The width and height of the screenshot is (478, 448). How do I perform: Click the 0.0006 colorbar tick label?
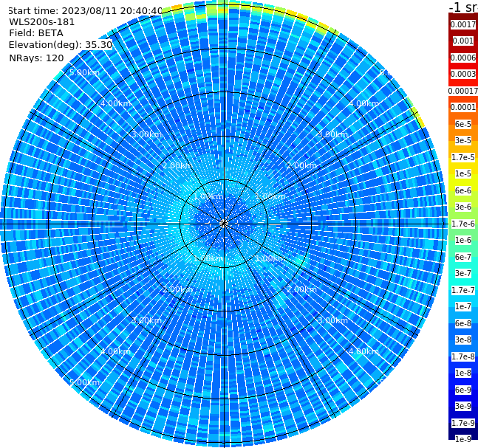tap(463, 58)
